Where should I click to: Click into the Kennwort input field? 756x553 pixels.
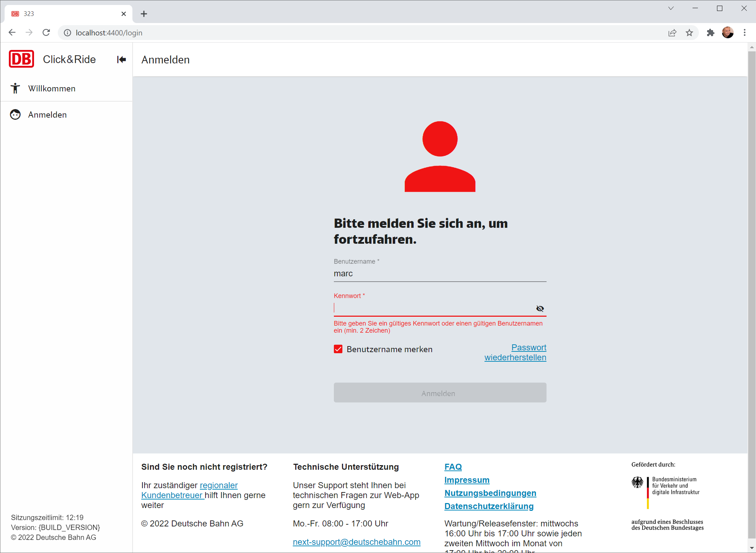pyautogui.click(x=432, y=308)
